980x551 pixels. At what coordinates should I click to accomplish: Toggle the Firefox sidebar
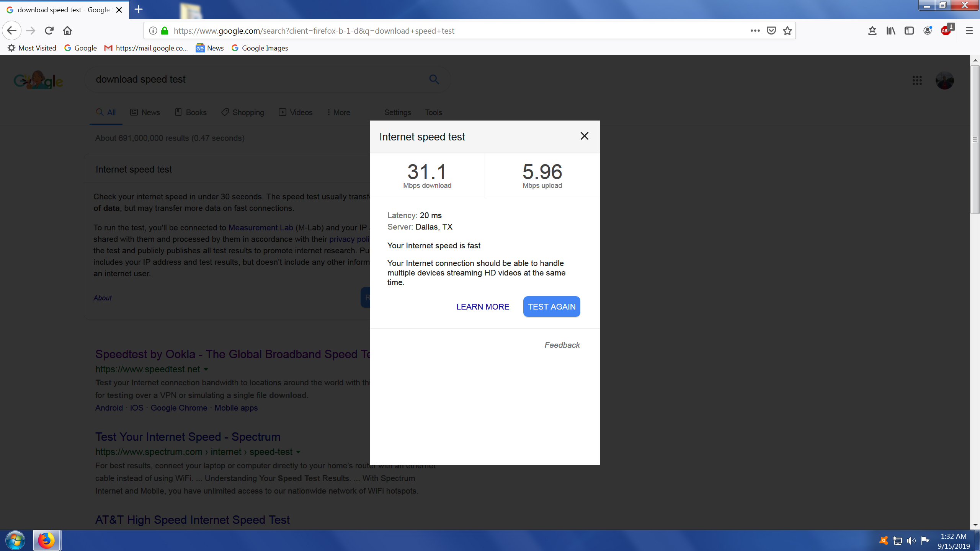coord(909,31)
